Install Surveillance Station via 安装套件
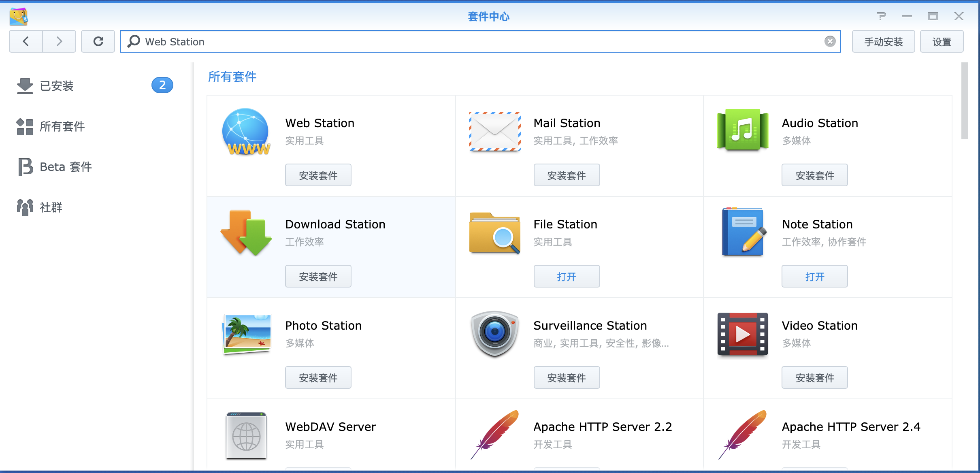980x473 pixels. tap(567, 377)
